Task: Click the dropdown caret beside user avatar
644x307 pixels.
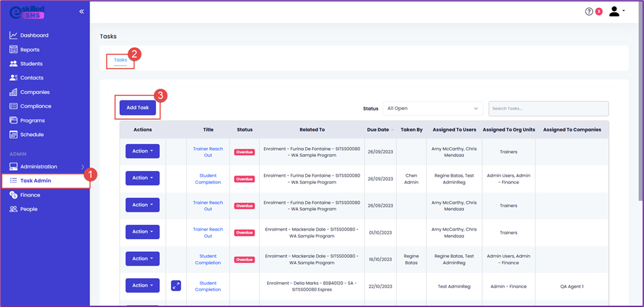Action: [x=624, y=11]
